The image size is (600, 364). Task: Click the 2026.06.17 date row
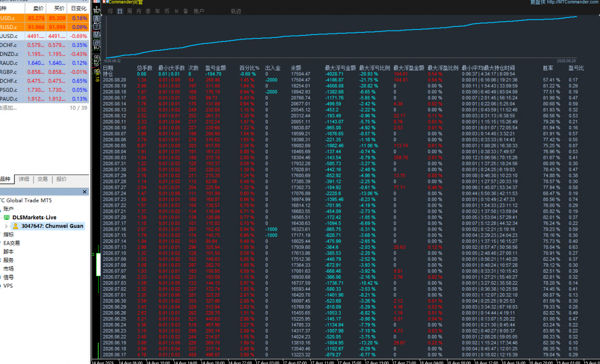click(x=344, y=355)
